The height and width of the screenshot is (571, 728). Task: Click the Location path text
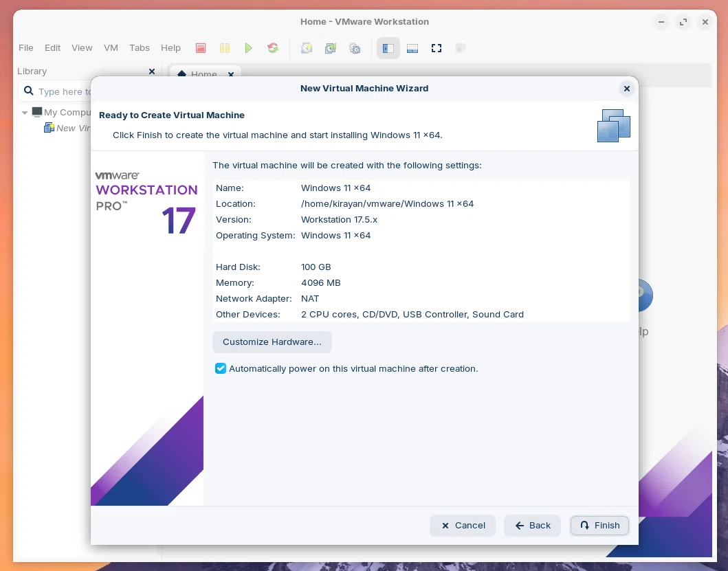(x=387, y=204)
